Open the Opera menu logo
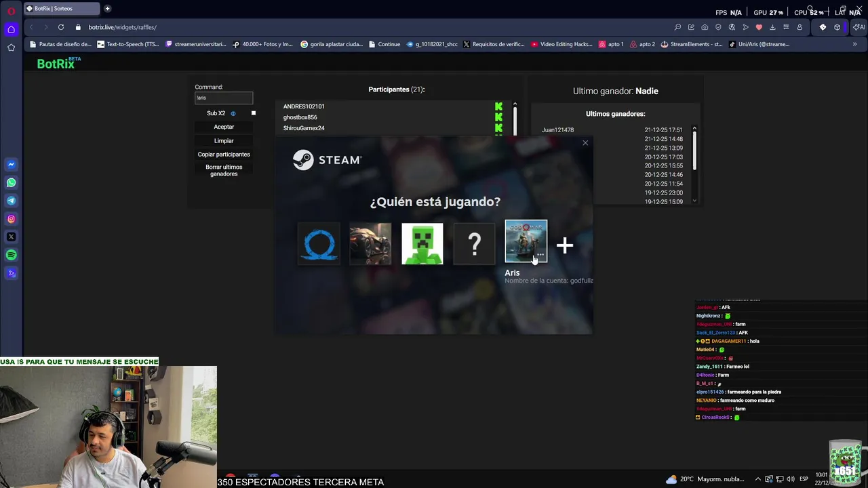Image resolution: width=868 pixels, height=488 pixels. [11, 12]
